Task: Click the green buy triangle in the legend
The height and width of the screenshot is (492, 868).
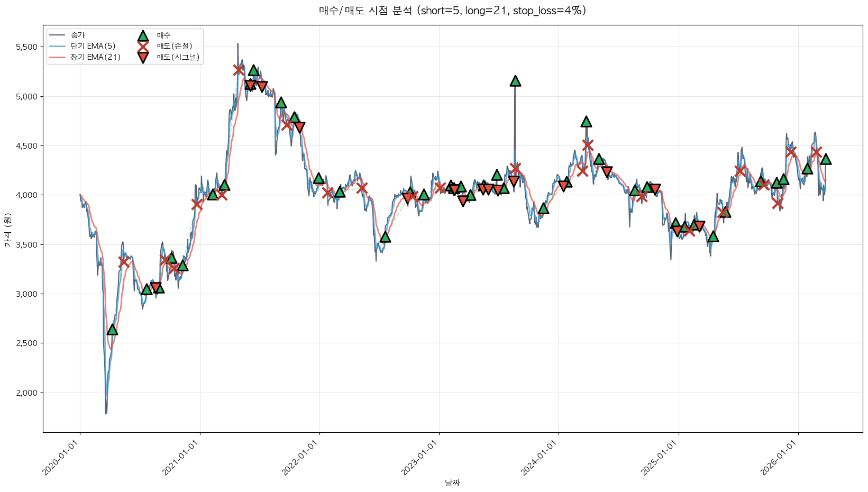Action: click(x=143, y=35)
